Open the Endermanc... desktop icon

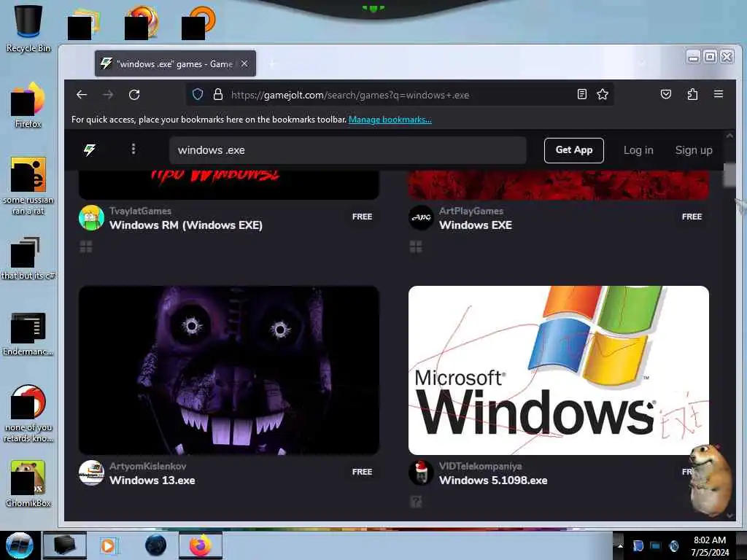point(28,333)
